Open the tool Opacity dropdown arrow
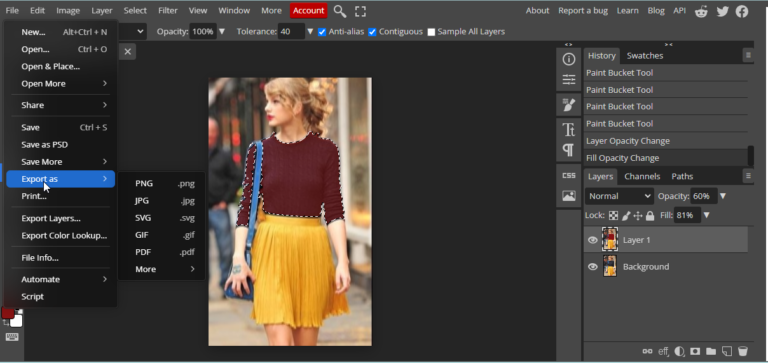Viewport: 768px width, 363px height. coord(222,32)
